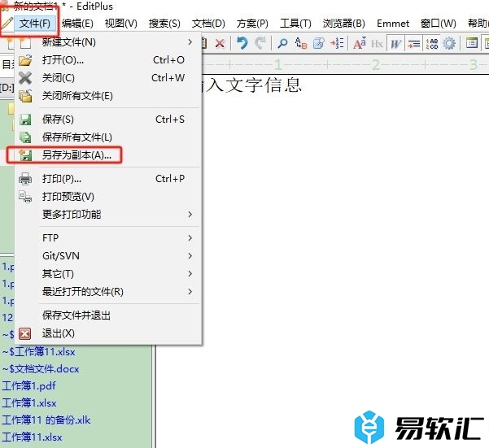The height and width of the screenshot is (448, 489).
Task: Click the icon beside 保存所有文件(L)
Action: pos(25,137)
